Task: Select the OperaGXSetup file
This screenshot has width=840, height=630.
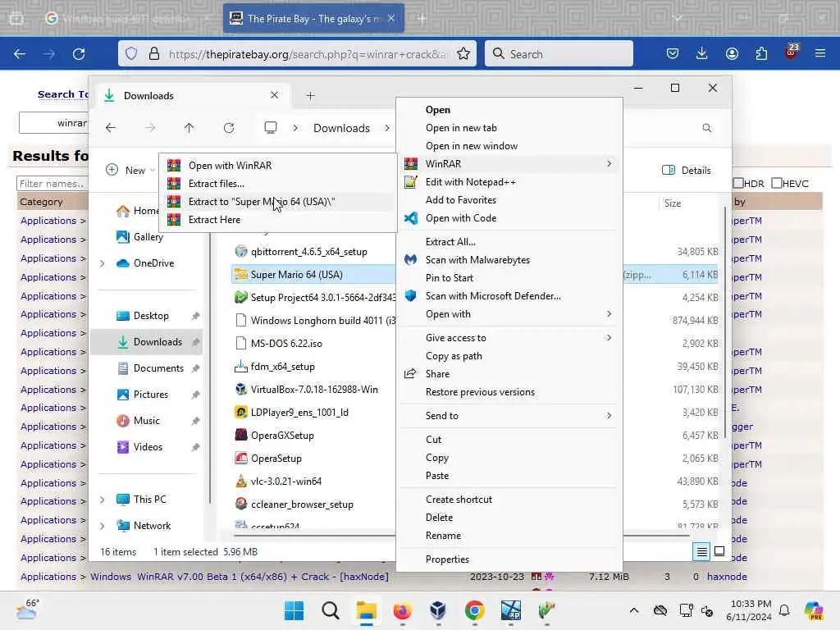Action: click(x=282, y=436)
